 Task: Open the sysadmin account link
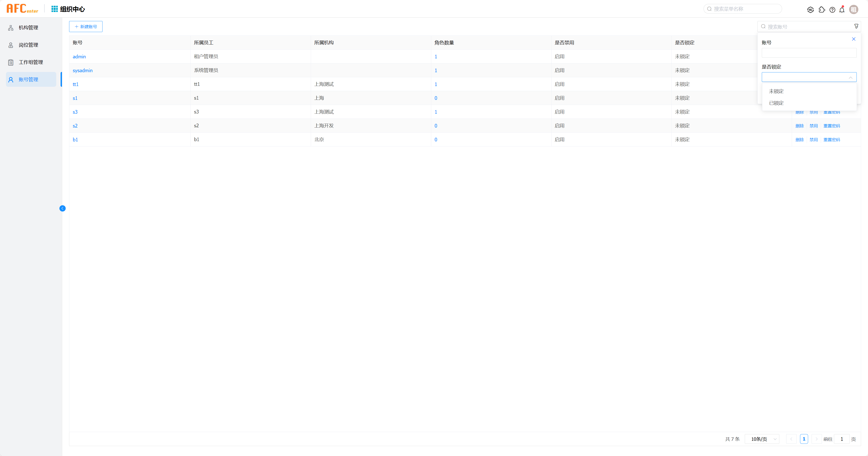(82, 71)
